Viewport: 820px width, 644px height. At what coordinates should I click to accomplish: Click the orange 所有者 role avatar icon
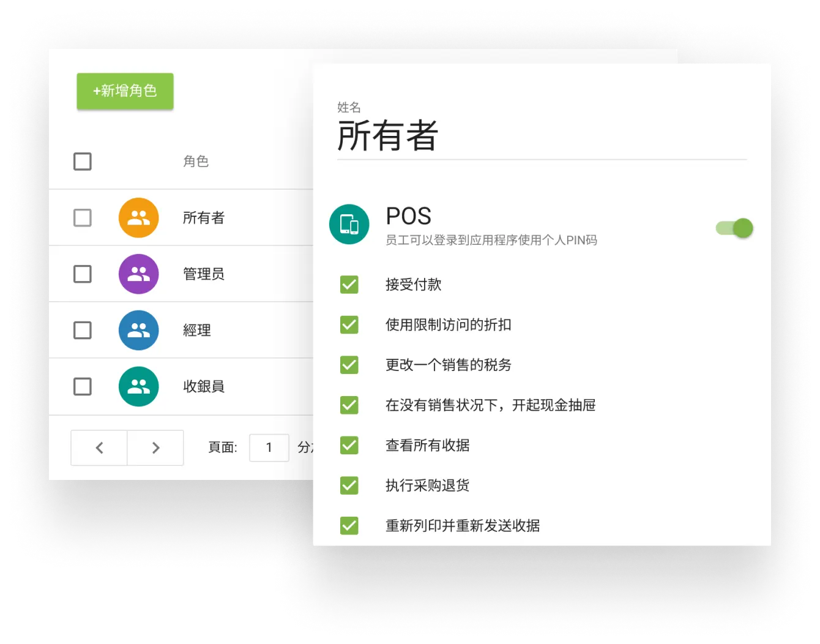(138, 218)
